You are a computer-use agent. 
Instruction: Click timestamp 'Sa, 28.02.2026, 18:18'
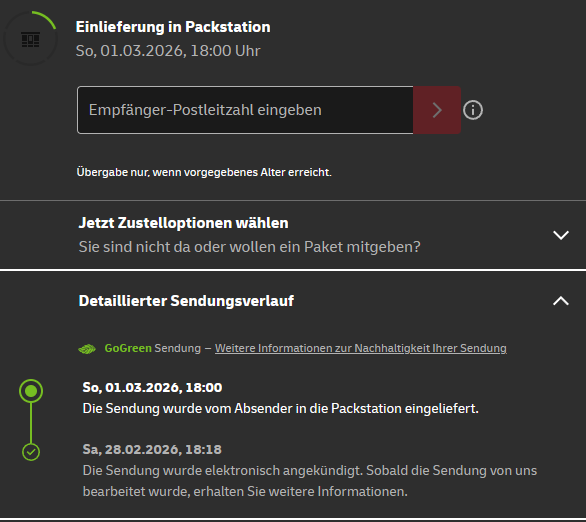click(152, 450)
